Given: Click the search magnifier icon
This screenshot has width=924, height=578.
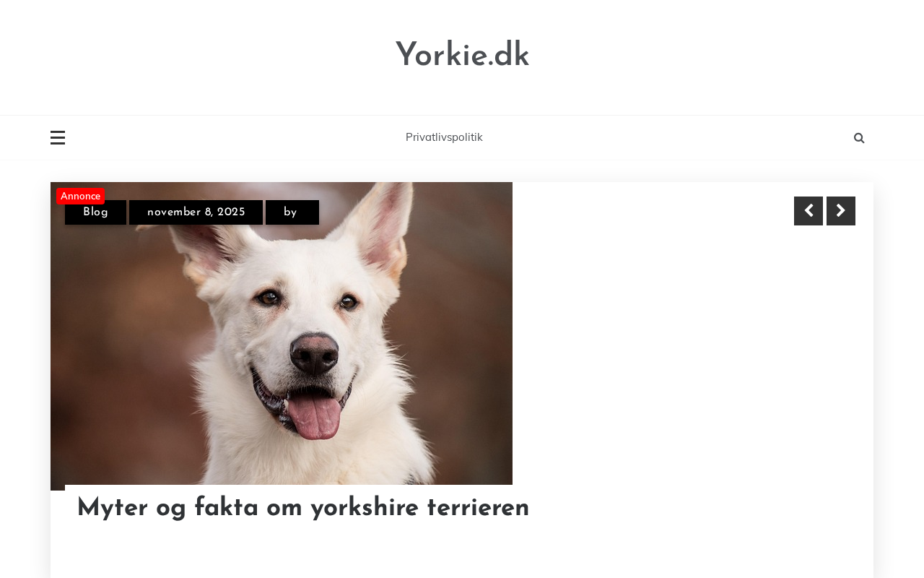Looking at the screenshot, I should [x=859, y=138].
